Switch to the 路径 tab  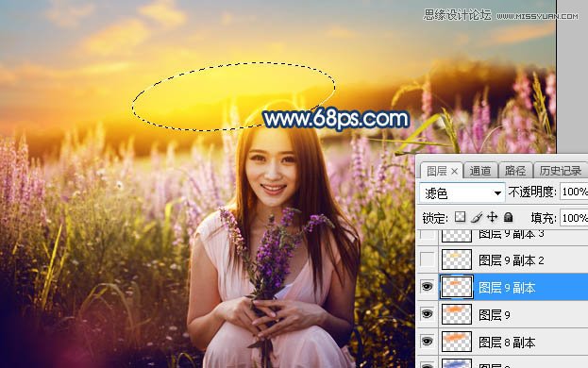515,171
